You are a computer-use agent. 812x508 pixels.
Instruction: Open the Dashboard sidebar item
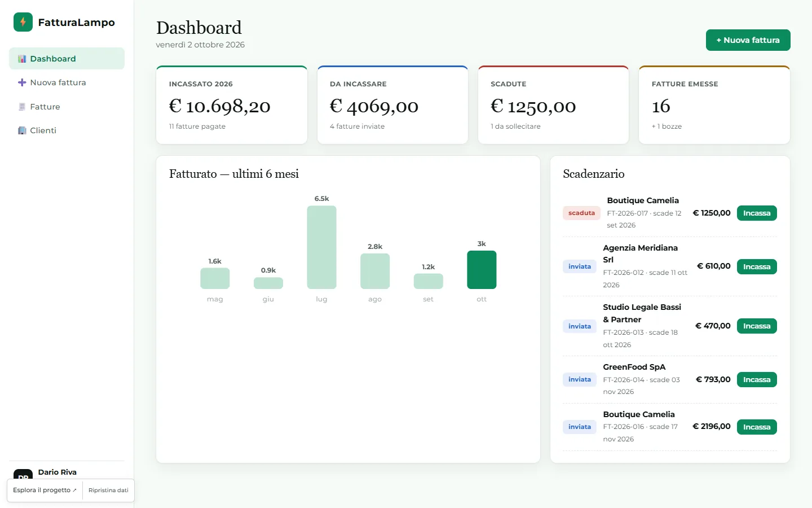tap(67, 59)
